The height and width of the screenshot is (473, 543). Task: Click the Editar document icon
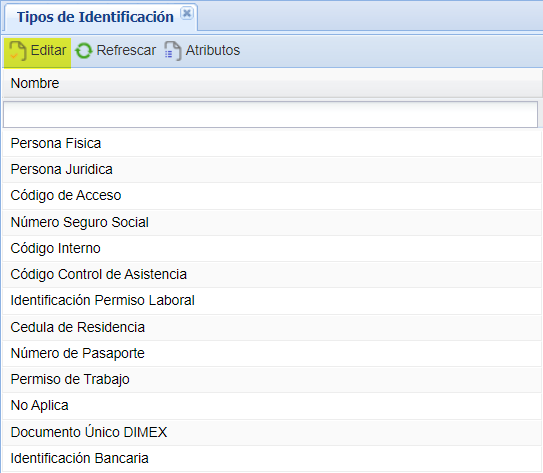point(17,51)
